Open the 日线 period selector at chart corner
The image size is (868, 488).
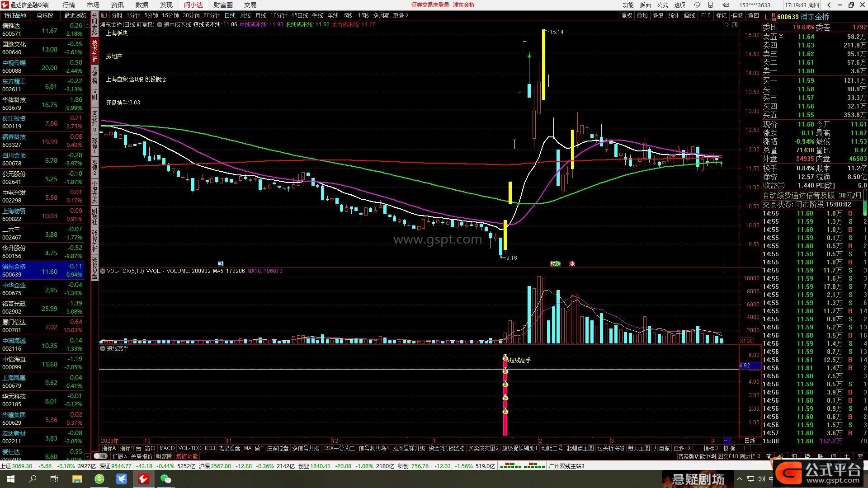coord(750,441)
